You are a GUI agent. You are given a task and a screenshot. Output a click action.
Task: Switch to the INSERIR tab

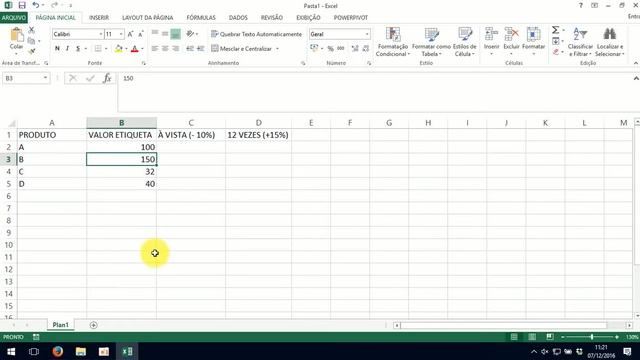point(99,18)
